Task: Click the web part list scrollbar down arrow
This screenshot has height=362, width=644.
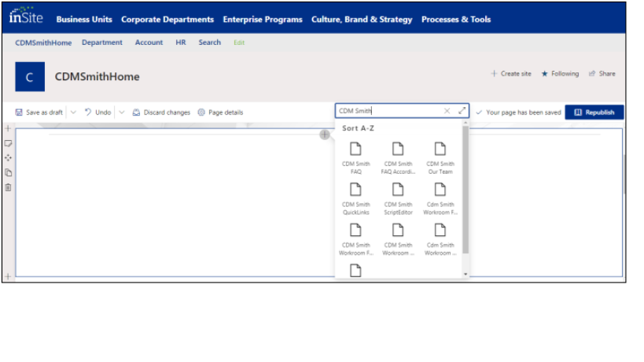Action: 465,273
